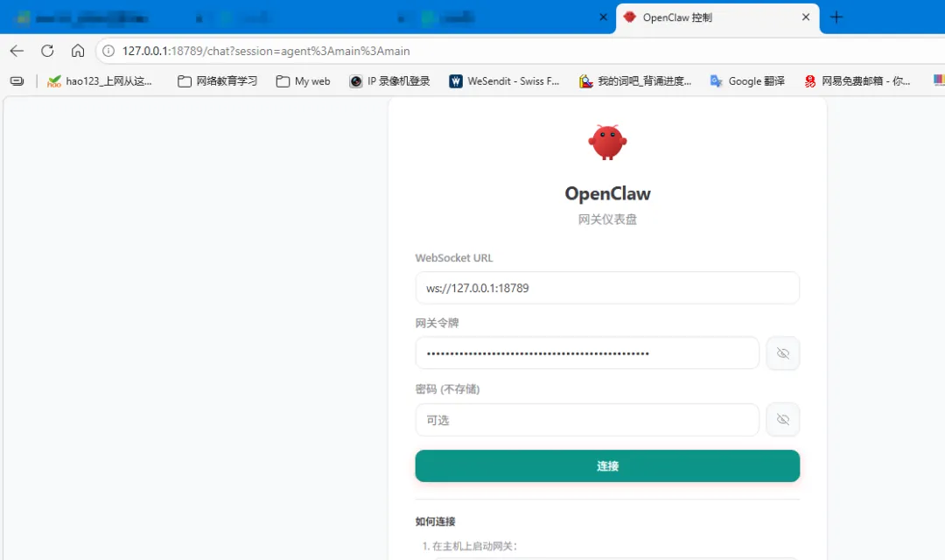The height and width of the screenshot is (560, 945).
Task: Focus the 网关令牌 token field
Action: pyautogui.click(x=587, y=353)
